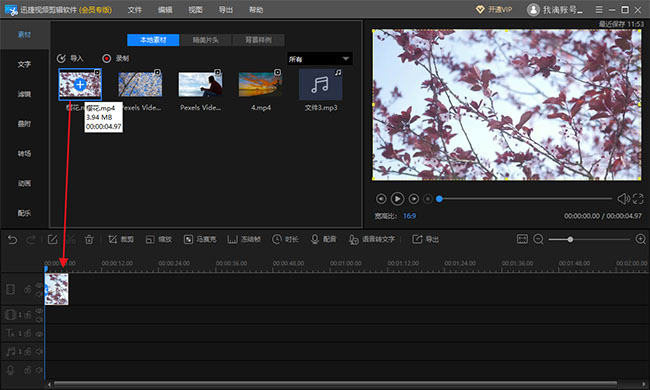The height and width of the screenshot is (390, 650).
Task: Open the 所有 media filter dropdown
Action: click(320, 59)
